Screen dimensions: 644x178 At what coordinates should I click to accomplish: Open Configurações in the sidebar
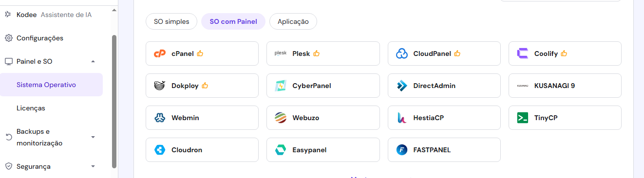pos(40,38)
